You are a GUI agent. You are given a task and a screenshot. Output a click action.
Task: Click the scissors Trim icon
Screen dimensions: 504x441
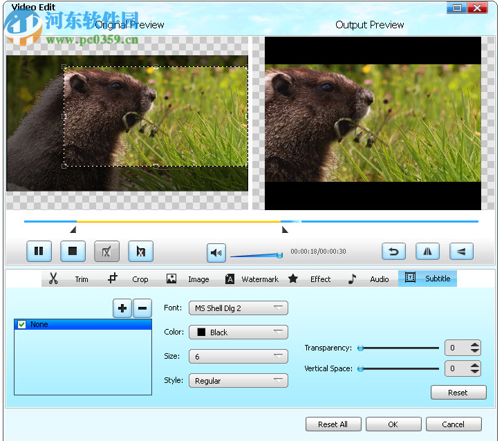click(x=53, y=279)
